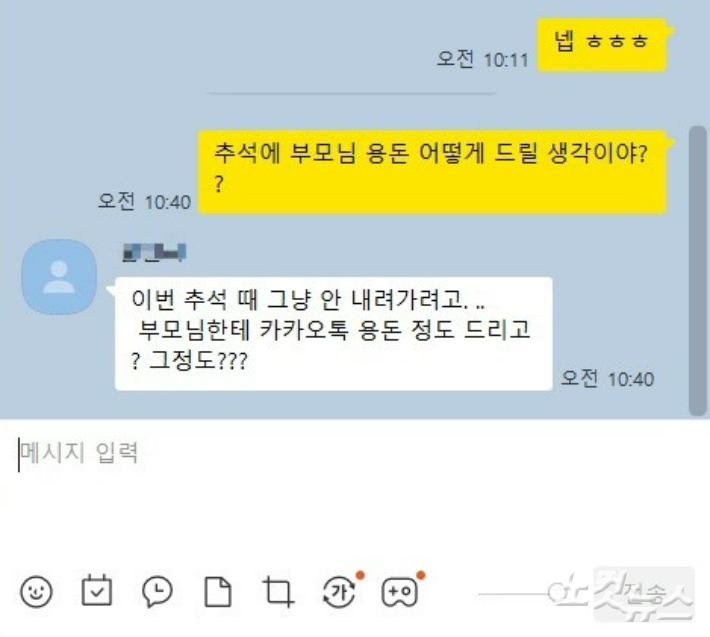This screenshot has width=710, height=637.
Task: Click the default profile avatar picture
Action: coord(59,277)
